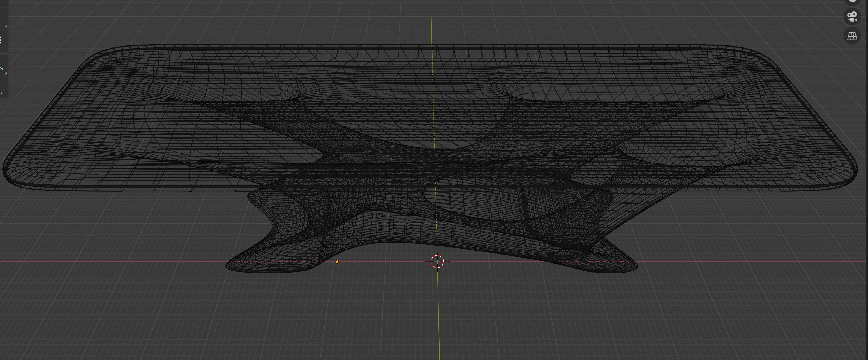Image resolution: width=868 pixels, height=360 pixels.
Task: Click the red-white 3D cursor
Action: pos(437,262)
